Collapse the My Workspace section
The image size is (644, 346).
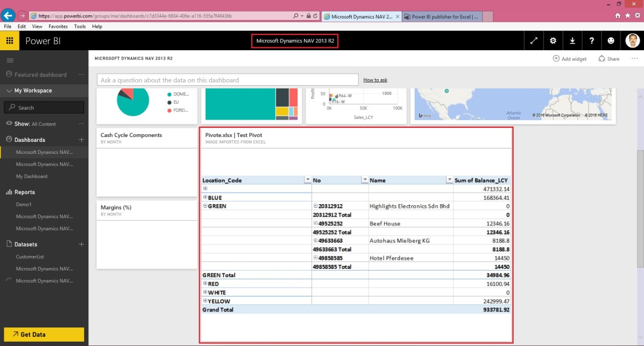[x=9, y=90]
